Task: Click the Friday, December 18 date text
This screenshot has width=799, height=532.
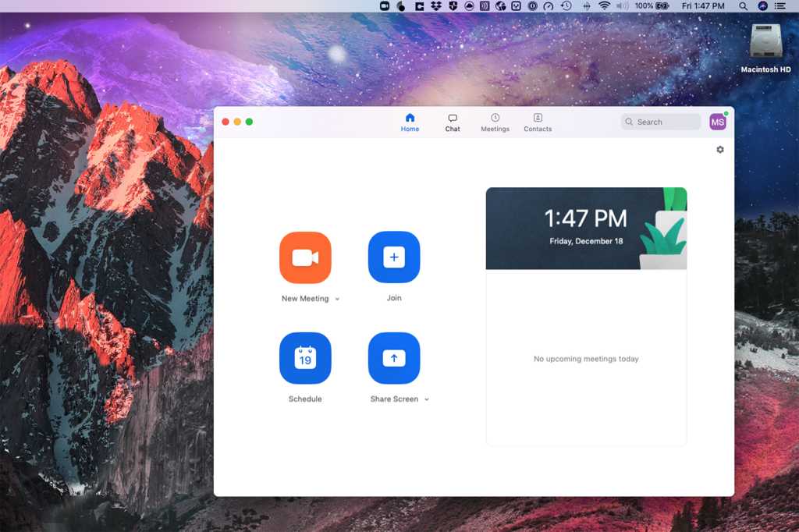Action: coord(586,241)
